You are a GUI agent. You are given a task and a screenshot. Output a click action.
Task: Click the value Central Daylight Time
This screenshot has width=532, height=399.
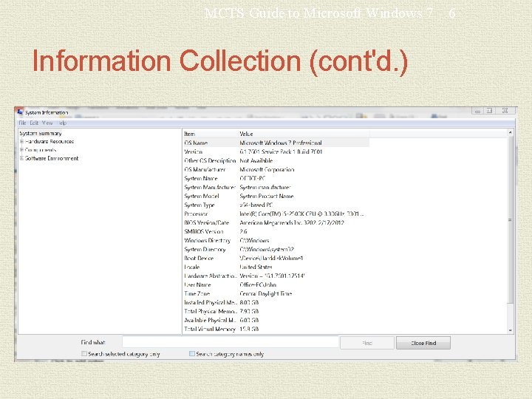[x=266, y=293]
